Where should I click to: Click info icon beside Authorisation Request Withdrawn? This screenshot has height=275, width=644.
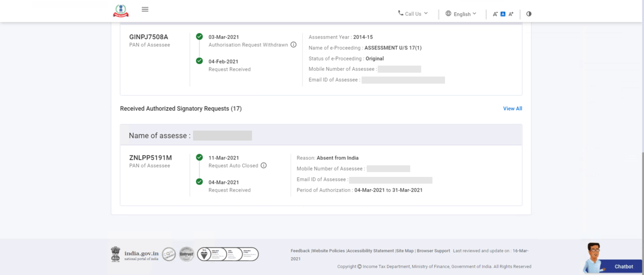pos(293,45)
